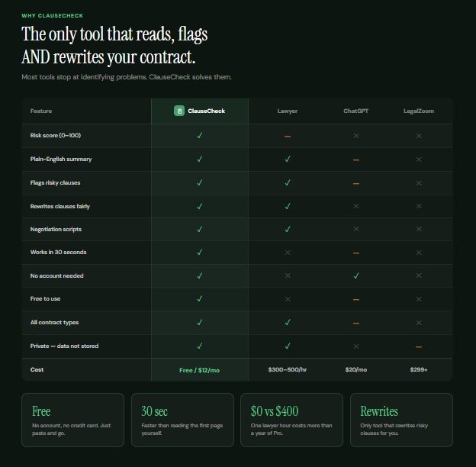Click Lawyer checkmark in Rewrites clauses fairly row
Image resolution: width=476 pixels, height=467 pixels.
click(287, 207)
